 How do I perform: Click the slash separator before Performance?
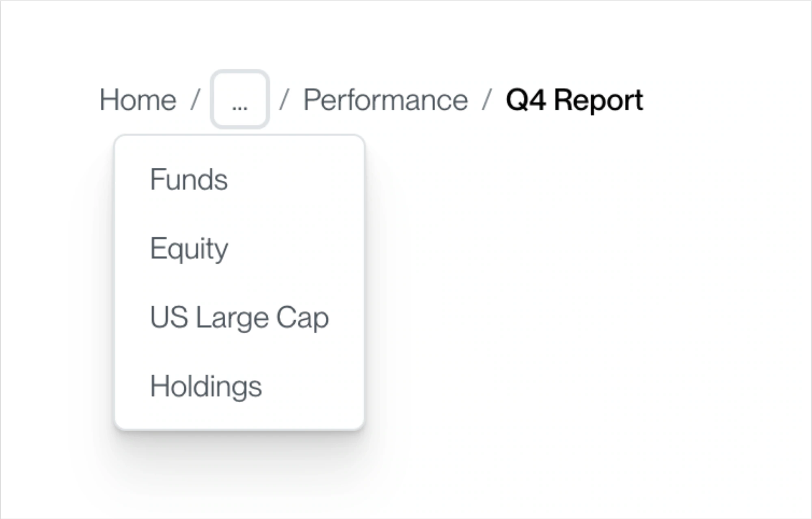click(284, 100)
